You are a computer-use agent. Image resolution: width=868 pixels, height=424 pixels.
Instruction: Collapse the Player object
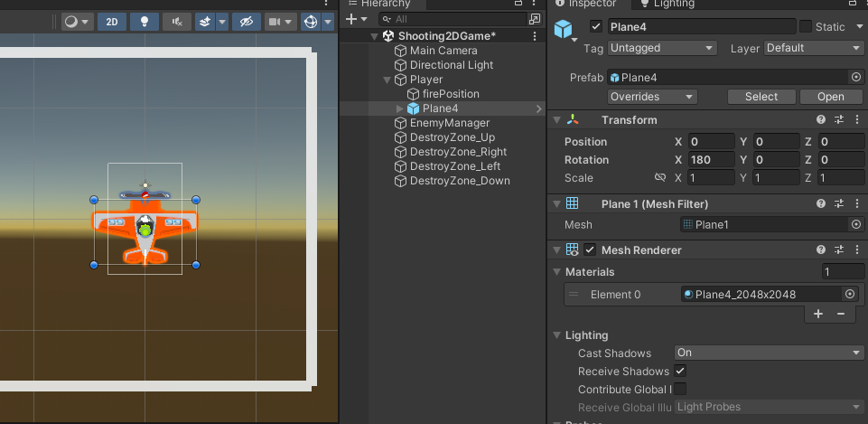(387, 80)
